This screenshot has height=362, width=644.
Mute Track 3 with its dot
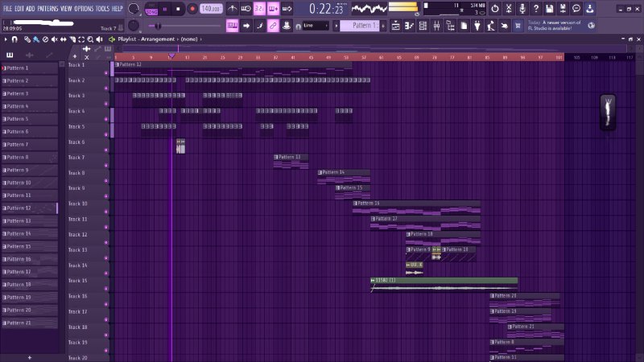click(x=106, y=104)
